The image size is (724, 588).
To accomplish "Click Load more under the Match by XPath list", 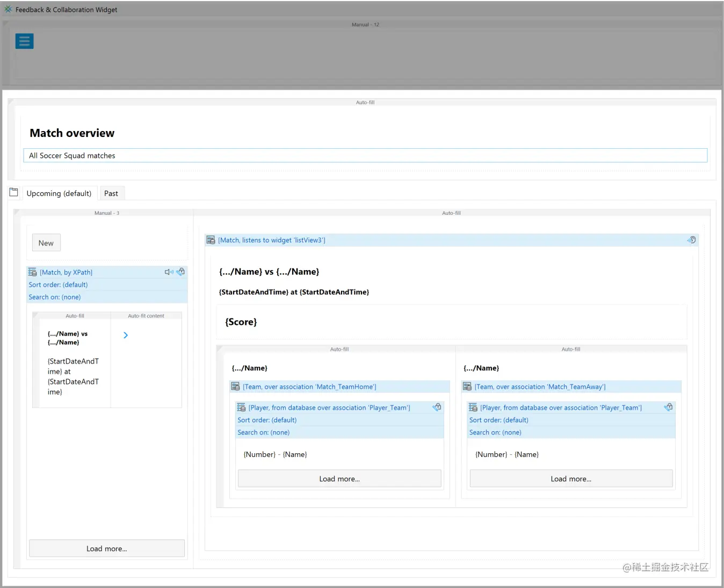I will [107, 548].
